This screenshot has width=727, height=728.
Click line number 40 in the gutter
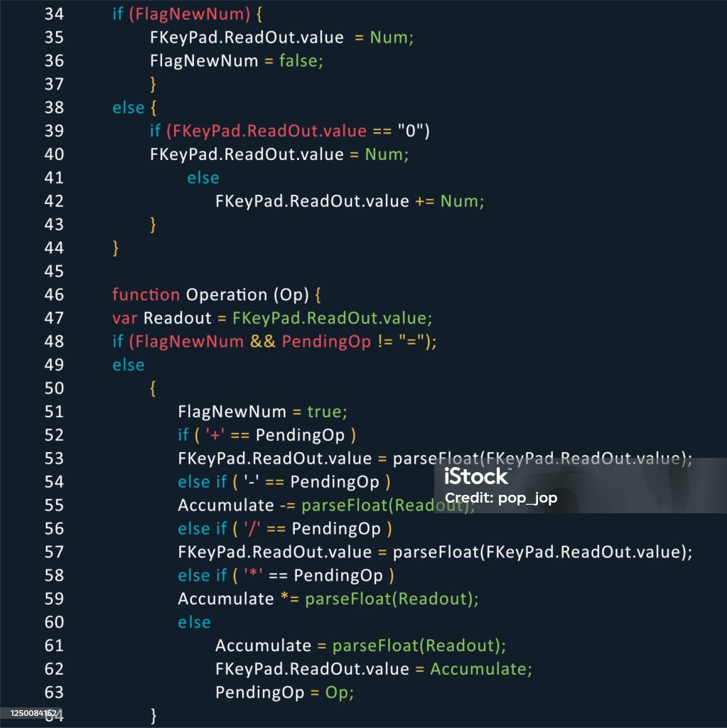54,154
